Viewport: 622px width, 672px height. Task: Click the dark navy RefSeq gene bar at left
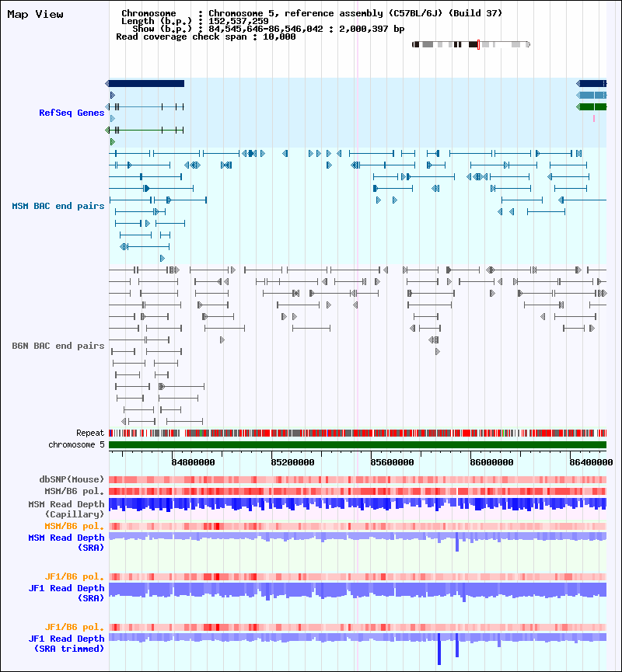(x=145, y=84)
